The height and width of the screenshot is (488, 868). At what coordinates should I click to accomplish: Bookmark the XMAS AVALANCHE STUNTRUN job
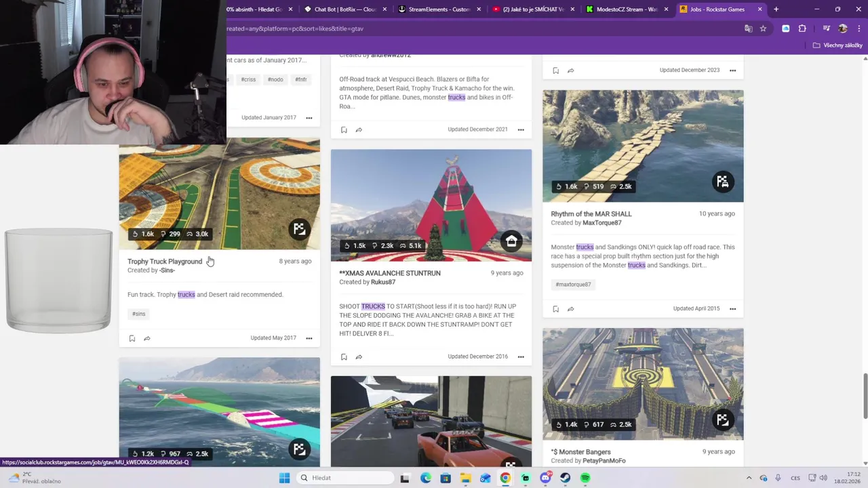click(344, 357)
